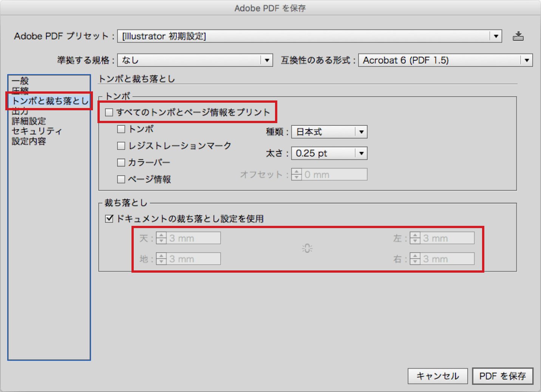Open the 準拠する規格 dropdown
Viewport: 541px width, 392px height.
[x=267, y=60]
